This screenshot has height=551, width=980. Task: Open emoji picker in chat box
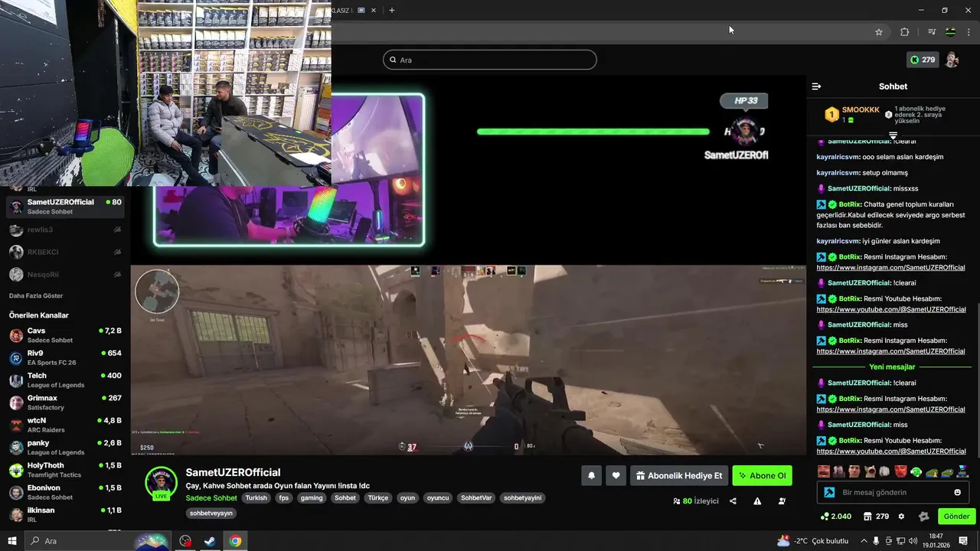[957, 492]
